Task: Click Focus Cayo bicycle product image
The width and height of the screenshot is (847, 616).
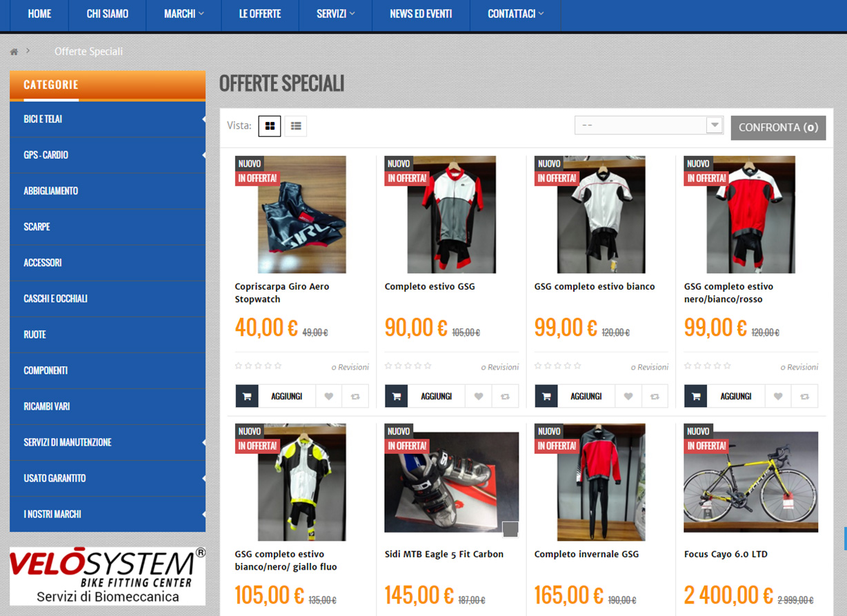Action: click(x=751, y=482)
